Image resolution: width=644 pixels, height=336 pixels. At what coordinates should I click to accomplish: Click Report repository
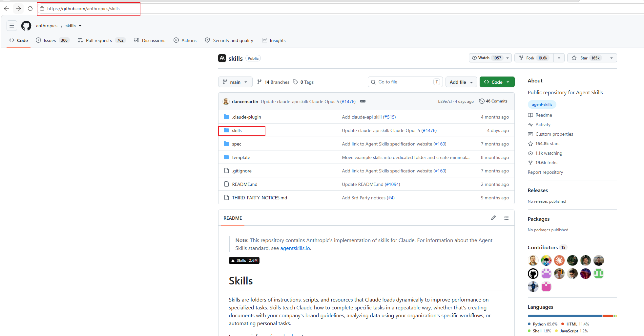click(x=545, y=172)
